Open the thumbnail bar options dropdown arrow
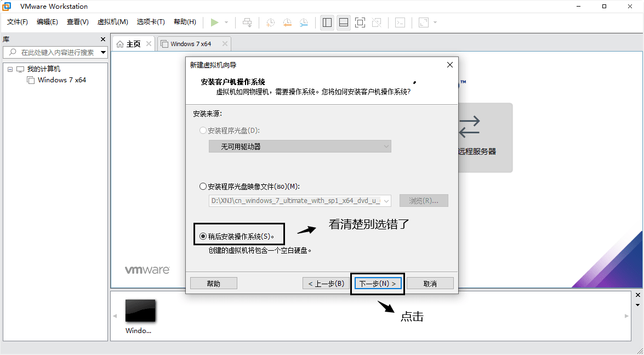The height and width of the screenshot is (355, 644). pyautogui.click(x=638, y=305)
